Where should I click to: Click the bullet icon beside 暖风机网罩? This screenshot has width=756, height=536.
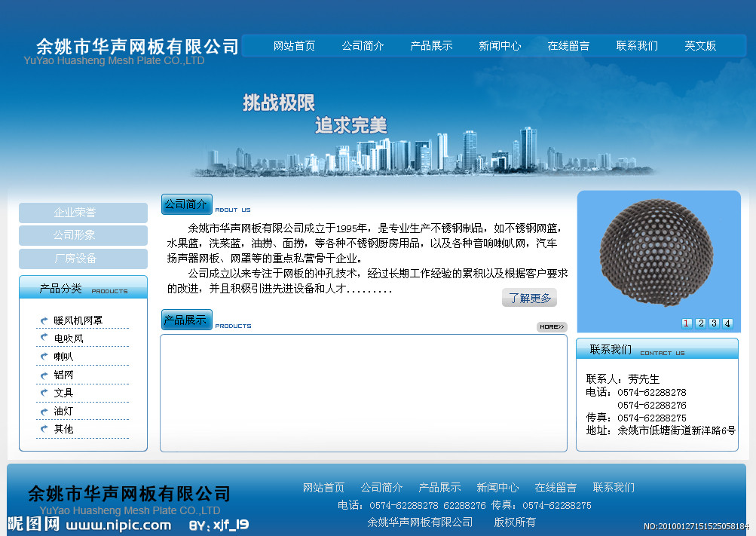[44, 320]
